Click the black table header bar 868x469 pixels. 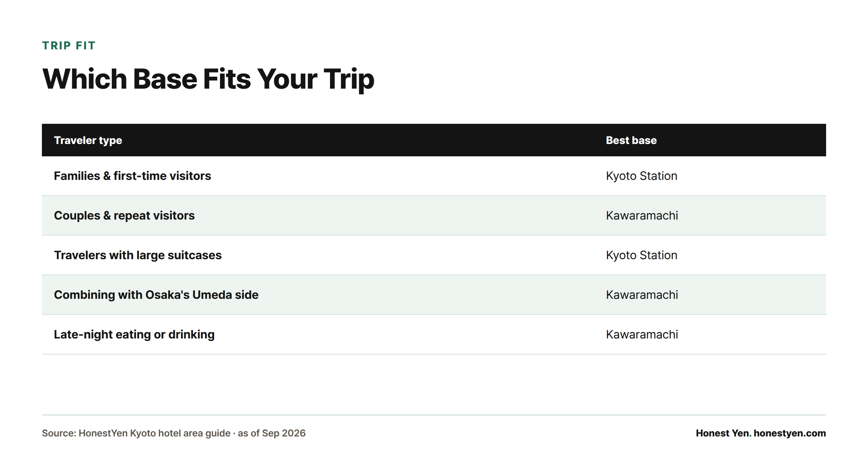pos(434,140)
